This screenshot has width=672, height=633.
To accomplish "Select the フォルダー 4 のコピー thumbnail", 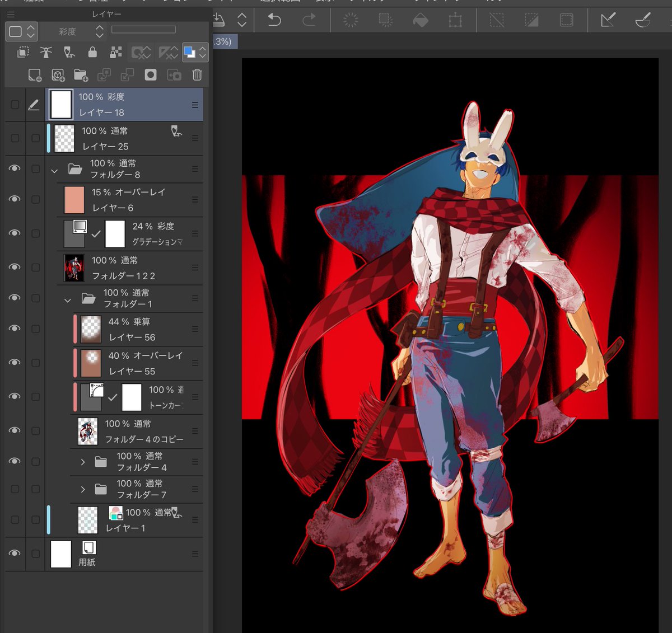I will [x=87, y=431].
